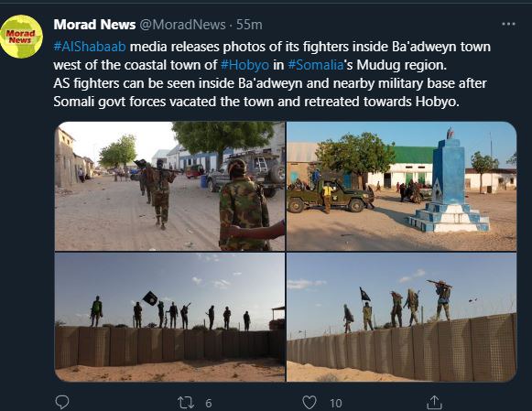
Task: Open the Morad News profile avatar
Action: click(x=22, y=37)
